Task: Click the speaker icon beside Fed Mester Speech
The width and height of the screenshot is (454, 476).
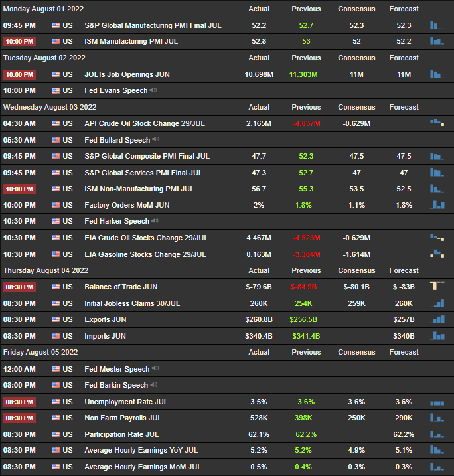Action: [155, 368]
